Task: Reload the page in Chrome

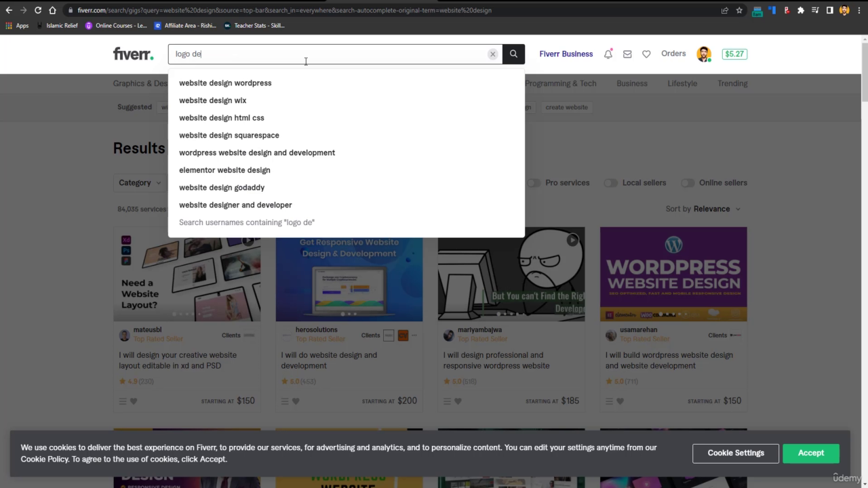Action: click(x=38, y=10)
